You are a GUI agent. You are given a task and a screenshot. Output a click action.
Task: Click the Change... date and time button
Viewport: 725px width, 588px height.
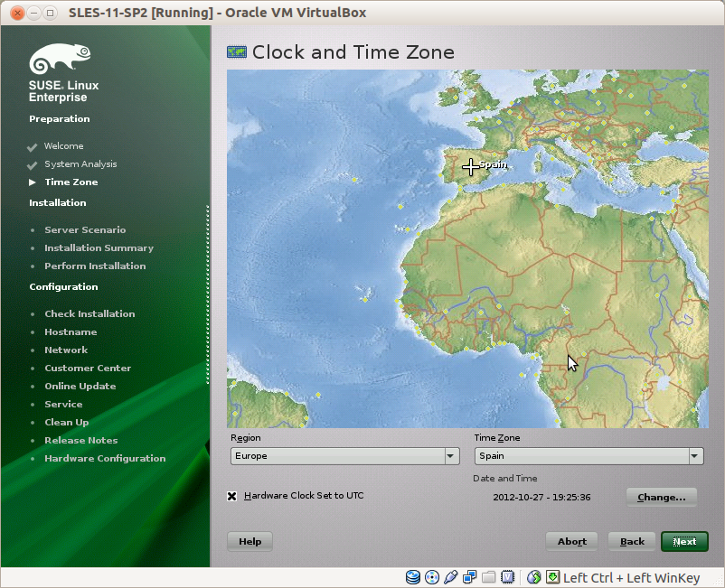pyautogui.click(x=661, y=498)
